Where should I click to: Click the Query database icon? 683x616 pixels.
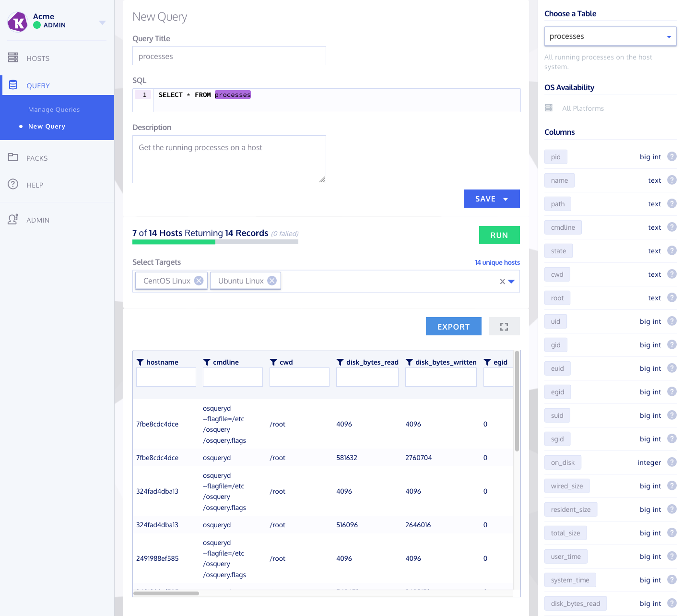pyautogui.click(x=13, y=85)
